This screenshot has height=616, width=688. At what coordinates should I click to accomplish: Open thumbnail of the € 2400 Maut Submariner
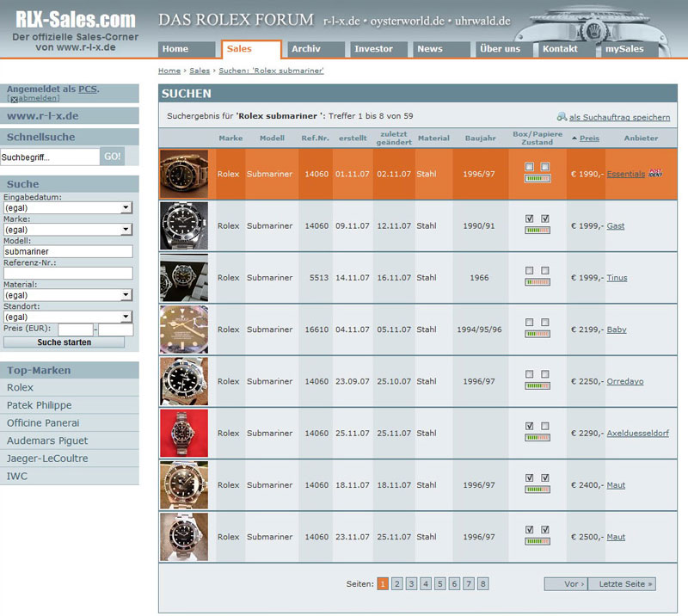184,484
